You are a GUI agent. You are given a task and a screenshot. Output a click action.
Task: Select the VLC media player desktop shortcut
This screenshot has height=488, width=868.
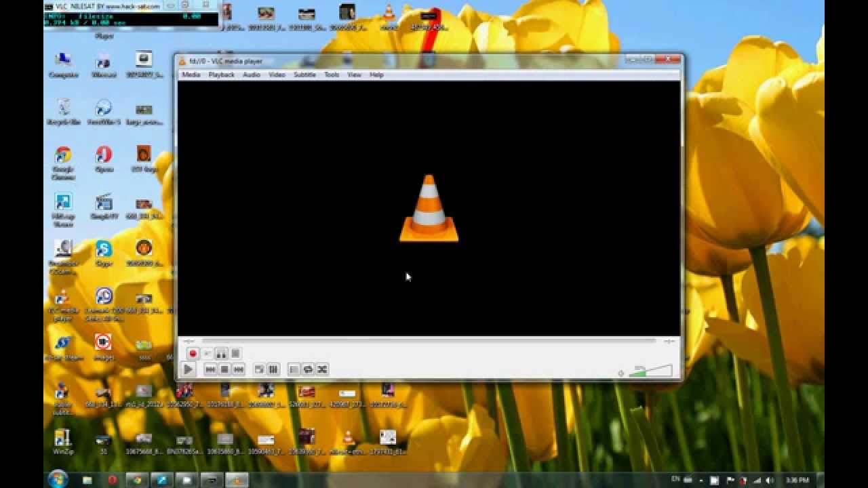[x=62, y=305]
